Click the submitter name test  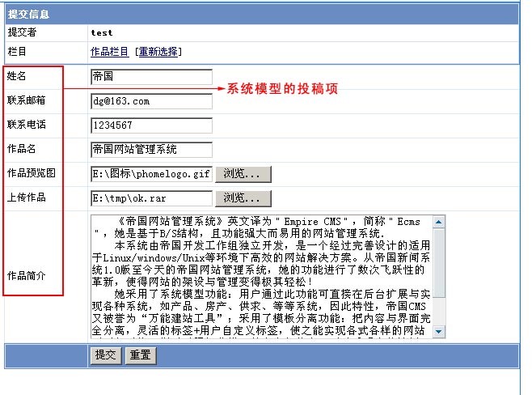pos(102,33)
